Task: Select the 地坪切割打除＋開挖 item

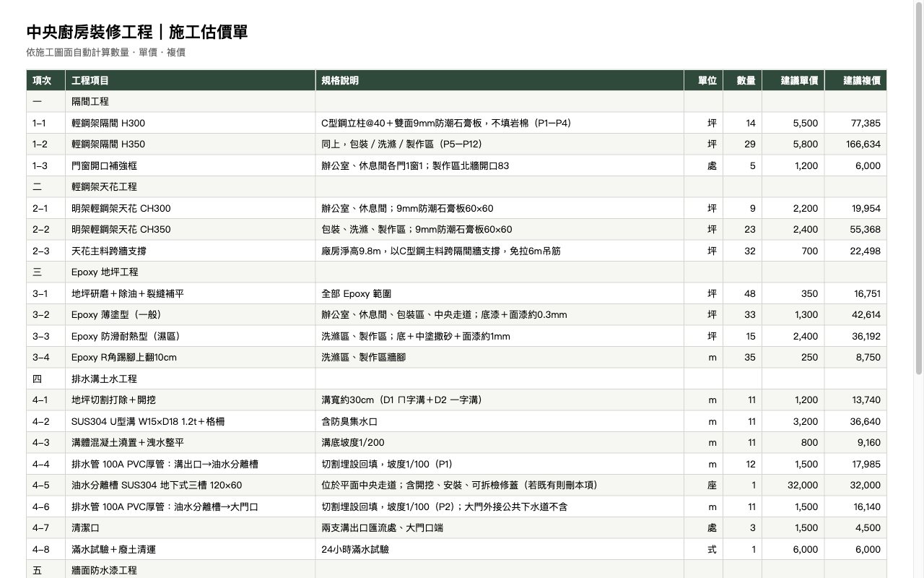Action: pos(456,400)
